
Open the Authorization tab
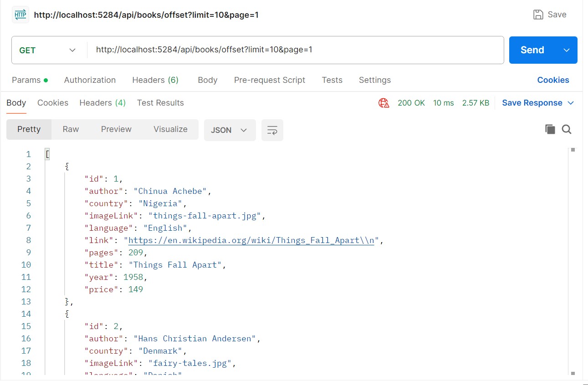click(90, 80)
